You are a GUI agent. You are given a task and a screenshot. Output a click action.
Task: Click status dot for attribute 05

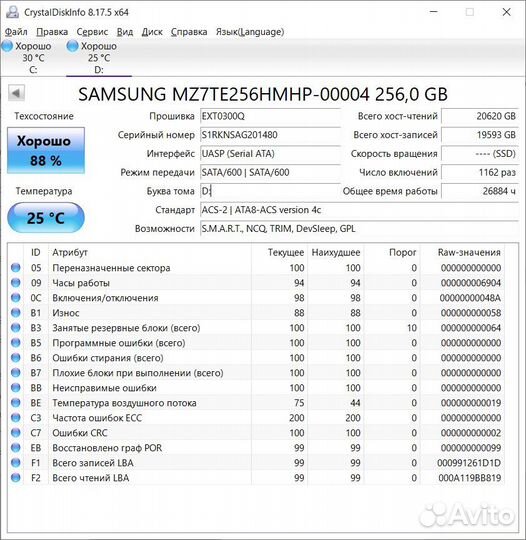(16, 268)
